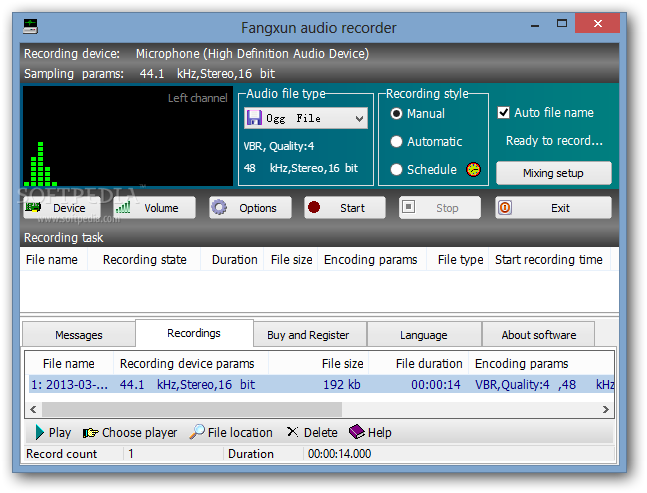
Task: Click the Left channel level meter display
Action: tap(128, 136)
